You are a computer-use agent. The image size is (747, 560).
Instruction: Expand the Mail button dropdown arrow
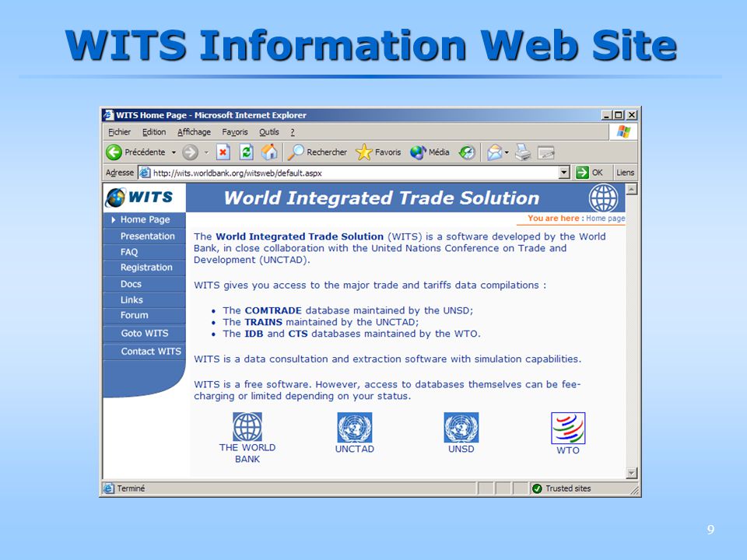tap(507, 152)
